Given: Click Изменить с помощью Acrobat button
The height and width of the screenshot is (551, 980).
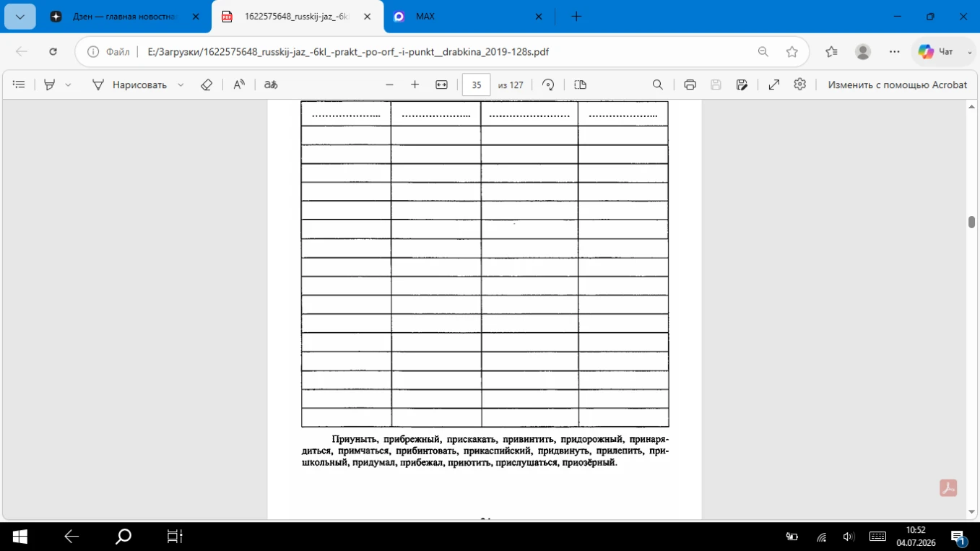Looking at the screenshot, I should [x=897, y=84].
